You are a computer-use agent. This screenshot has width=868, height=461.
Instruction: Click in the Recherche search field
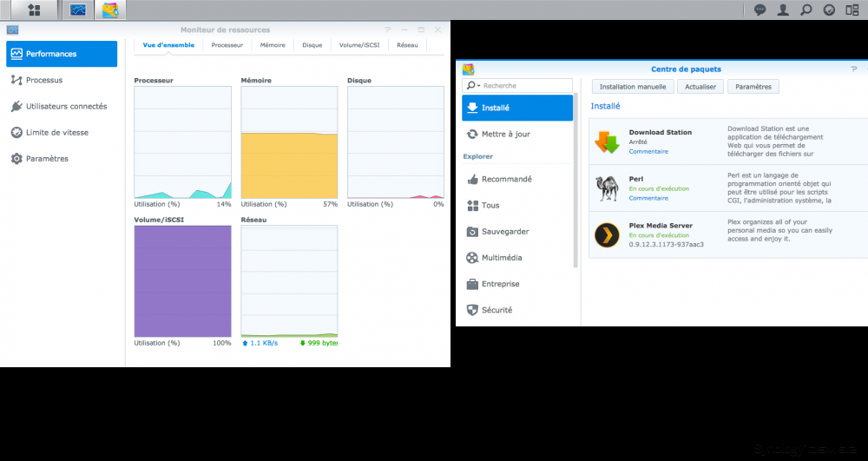(517, 86)
